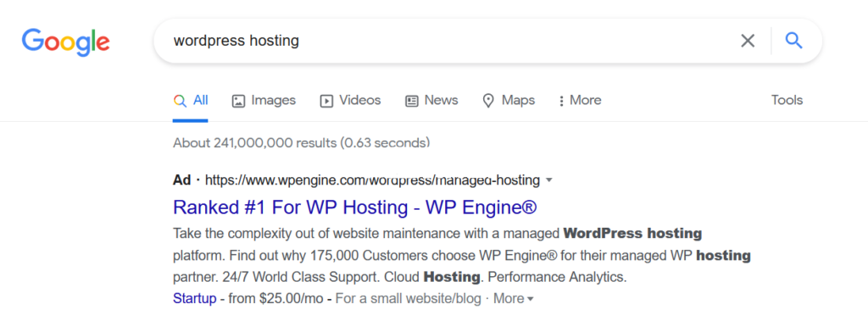
Task: Click the Images tab picture icon
Action: tap(238, 101)
